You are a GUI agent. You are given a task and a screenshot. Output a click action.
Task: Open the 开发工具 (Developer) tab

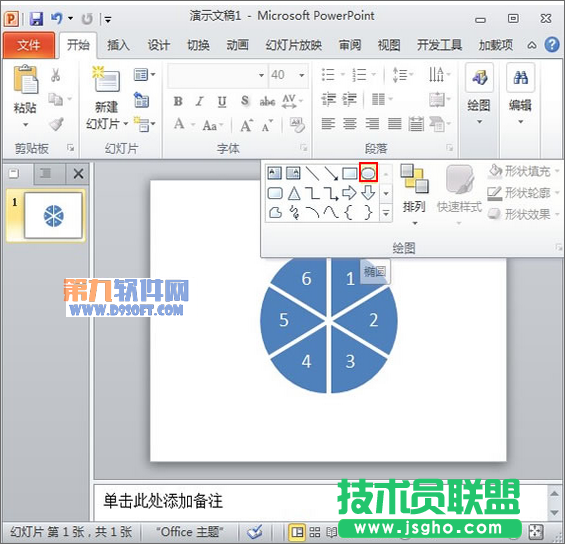(439, 45)
